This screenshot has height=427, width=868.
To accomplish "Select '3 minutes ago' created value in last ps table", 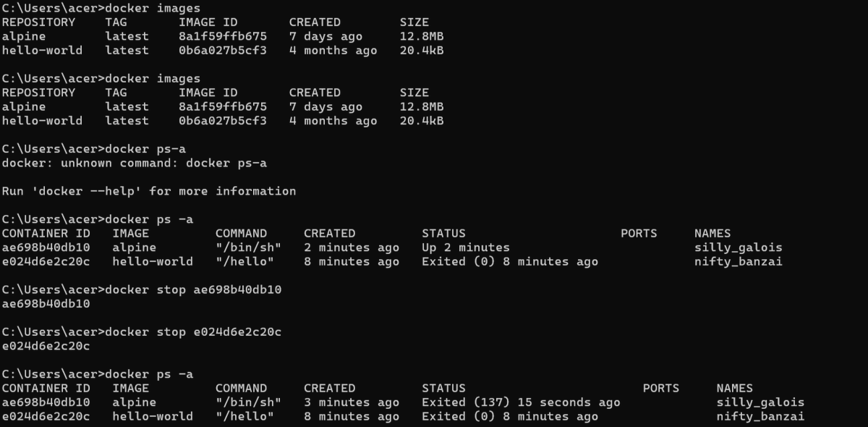I will tap(352, 402).
